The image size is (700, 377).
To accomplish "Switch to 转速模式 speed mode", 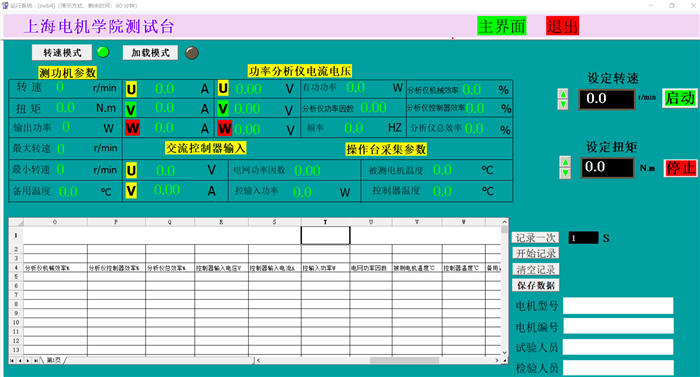I will [x=62, y=53].
